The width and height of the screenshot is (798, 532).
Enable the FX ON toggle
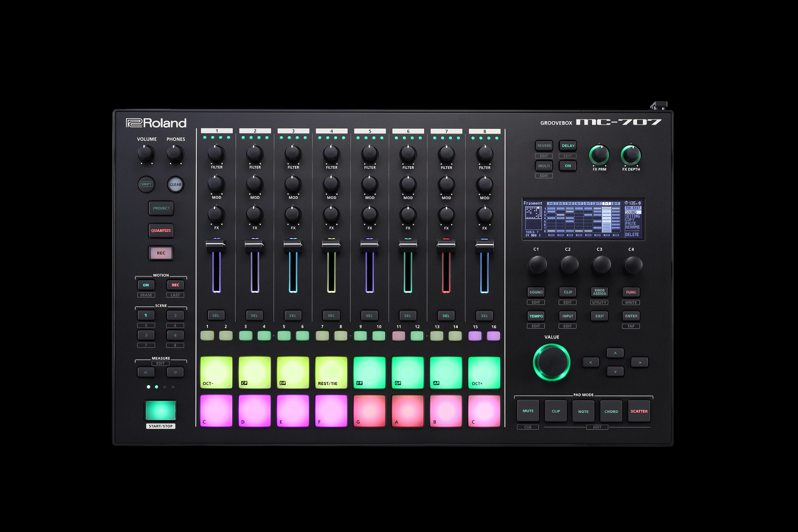[568, 165]
